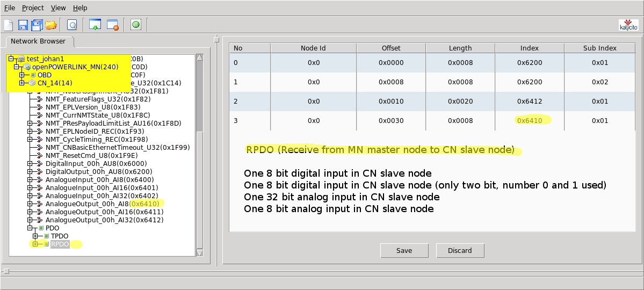The height and width of the screenshot is (290, 644).
Task: Open the Project menu
Action: click(x=33, y=8)
